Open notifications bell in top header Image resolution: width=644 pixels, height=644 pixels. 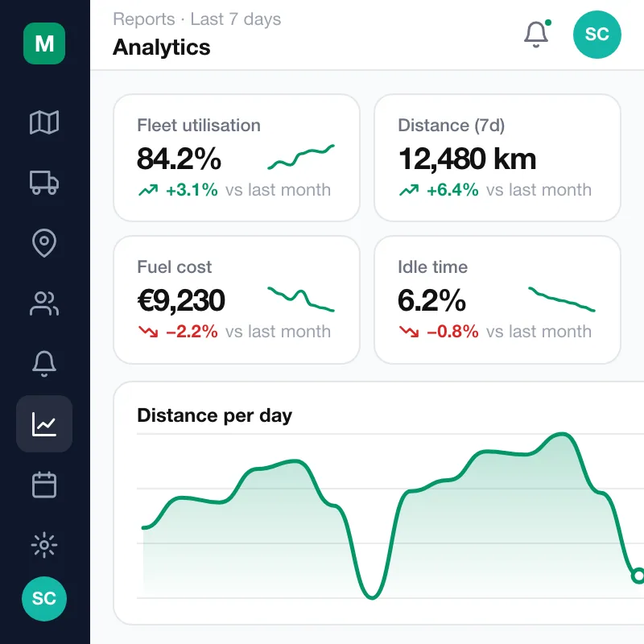coord(536,34)
